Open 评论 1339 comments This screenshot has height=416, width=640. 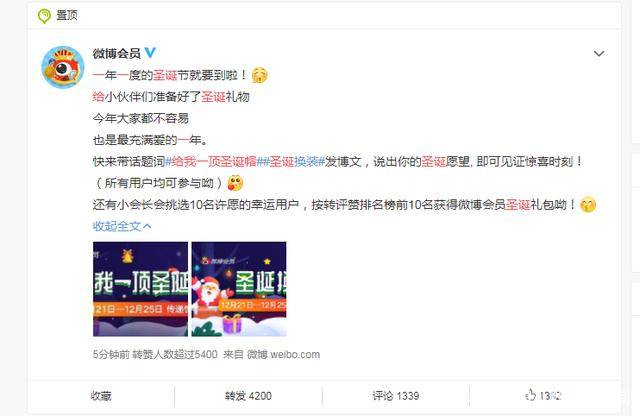pyautogui.click(x=396, y=396)
